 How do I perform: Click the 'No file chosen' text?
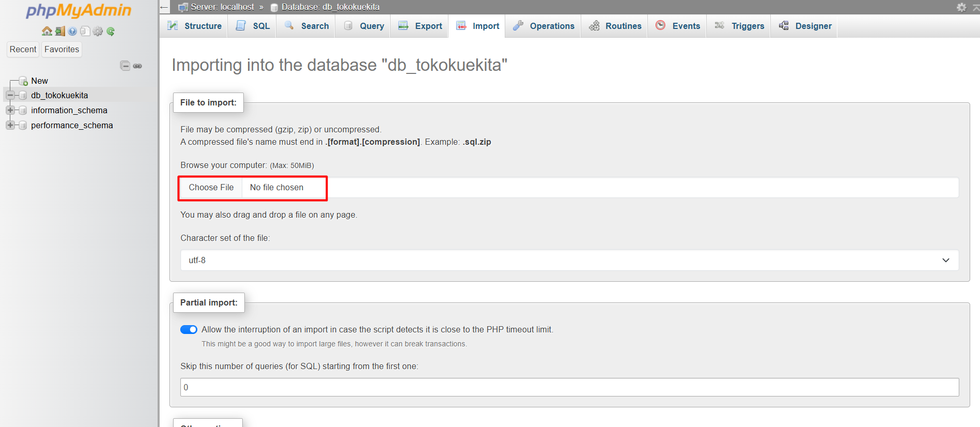[x=276, y=188]
